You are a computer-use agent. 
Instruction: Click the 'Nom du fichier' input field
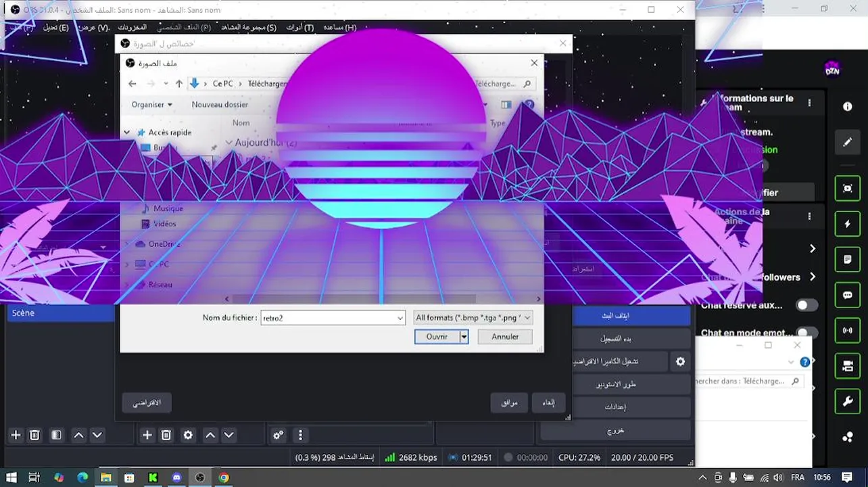329,318
